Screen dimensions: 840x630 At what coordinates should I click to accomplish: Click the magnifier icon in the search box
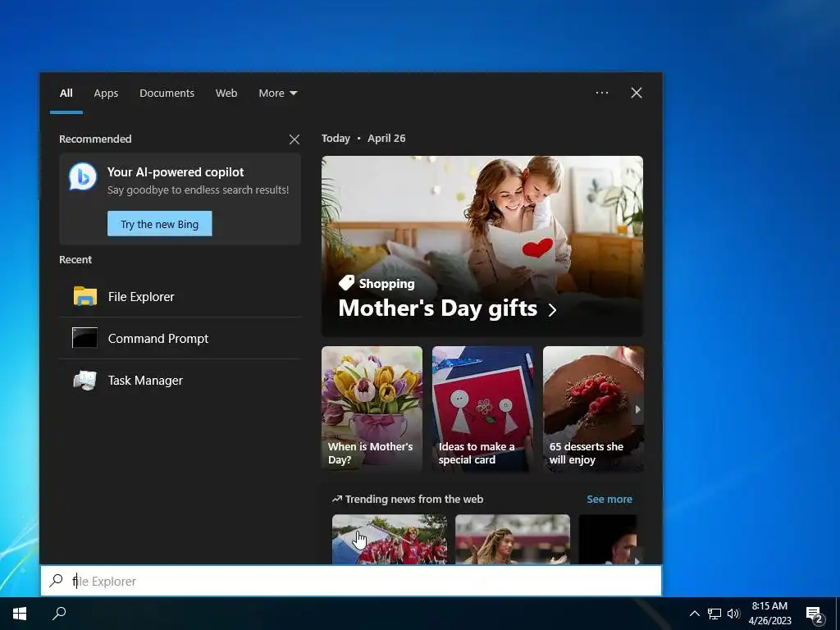tap(56, 581)
